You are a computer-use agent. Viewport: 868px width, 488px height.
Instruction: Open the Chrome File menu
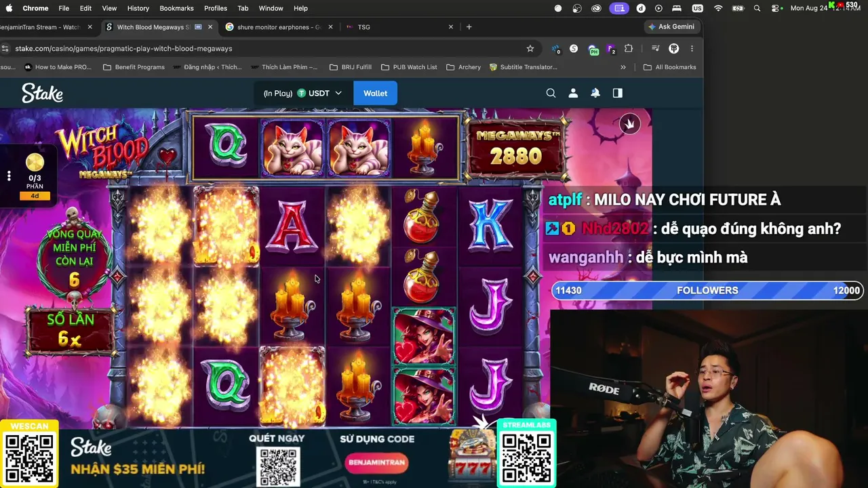[x=64, y=8]
